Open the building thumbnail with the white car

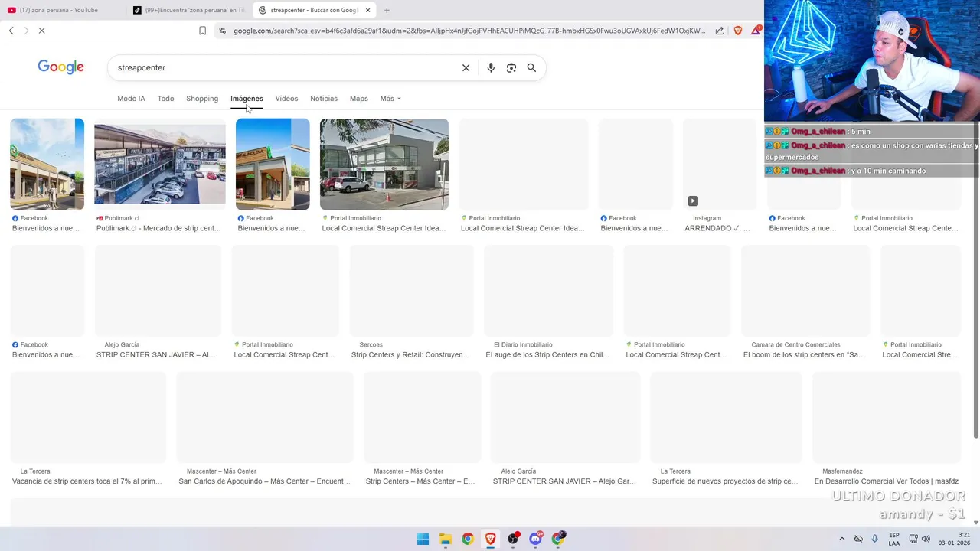click(x=384, y=165)
